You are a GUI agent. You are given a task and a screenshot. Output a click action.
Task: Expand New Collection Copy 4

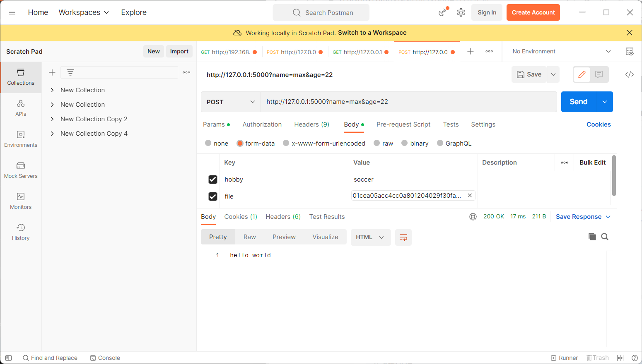click(x=52, y=134)
